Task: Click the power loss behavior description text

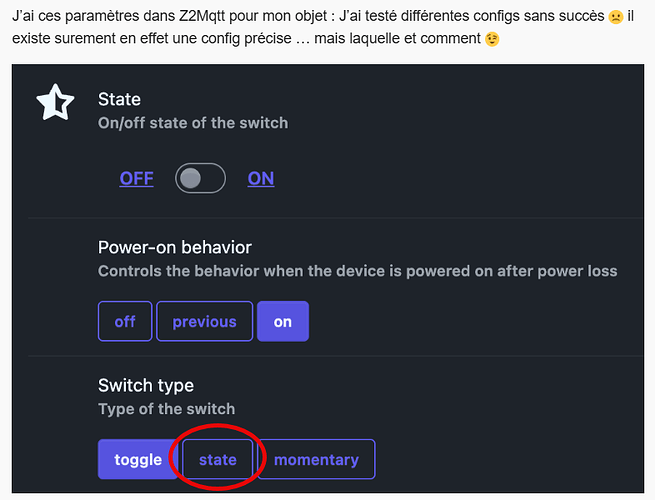Action: 357,271
